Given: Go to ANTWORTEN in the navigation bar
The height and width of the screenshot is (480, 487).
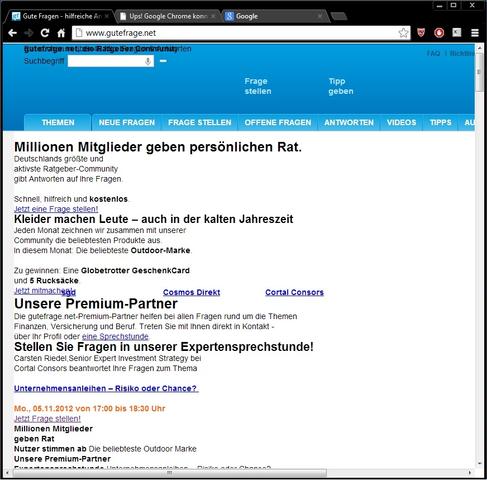Looking at the screenshot, I should [349, 122].
